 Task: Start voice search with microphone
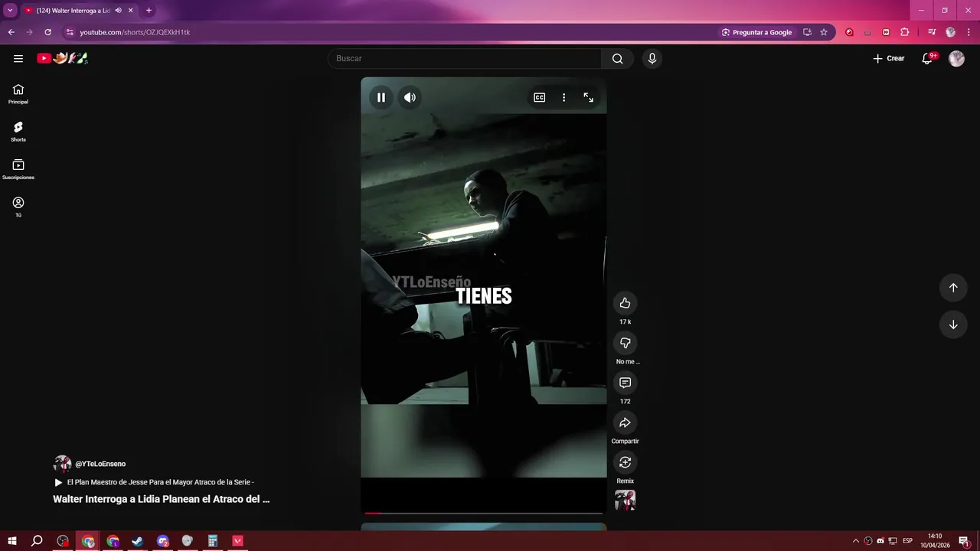click(652, 58)
